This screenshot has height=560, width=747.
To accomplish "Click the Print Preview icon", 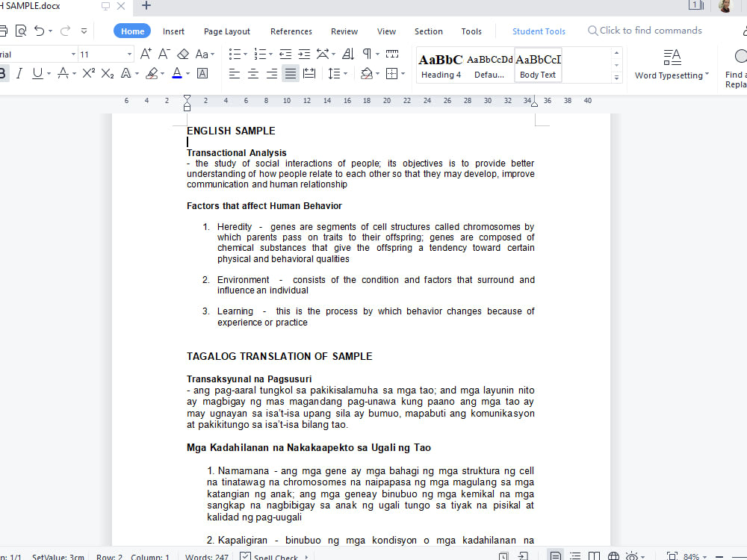I will (21, 31).
